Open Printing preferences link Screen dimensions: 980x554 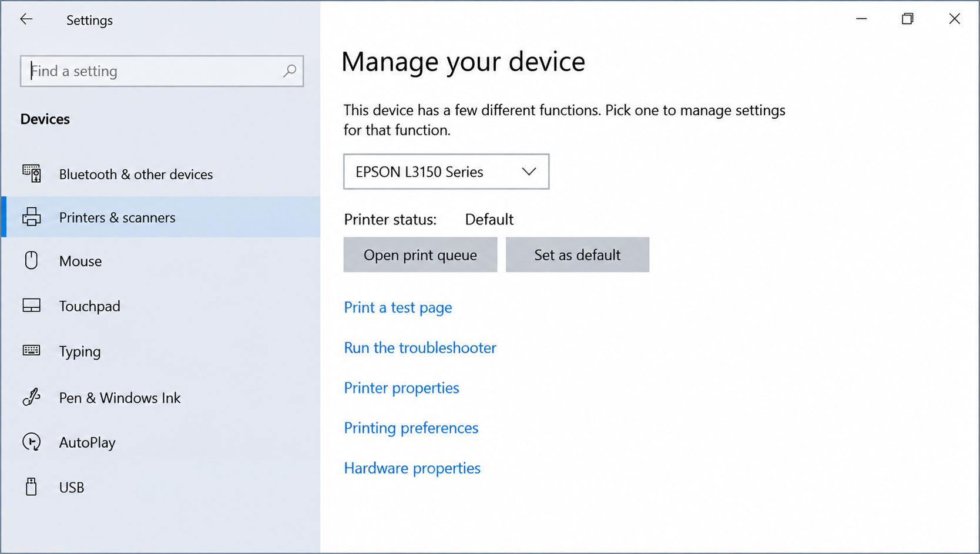pos(411,428)
